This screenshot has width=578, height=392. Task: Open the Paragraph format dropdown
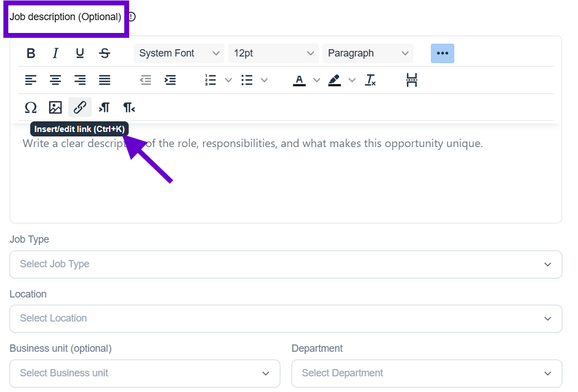tap(368, 53)
